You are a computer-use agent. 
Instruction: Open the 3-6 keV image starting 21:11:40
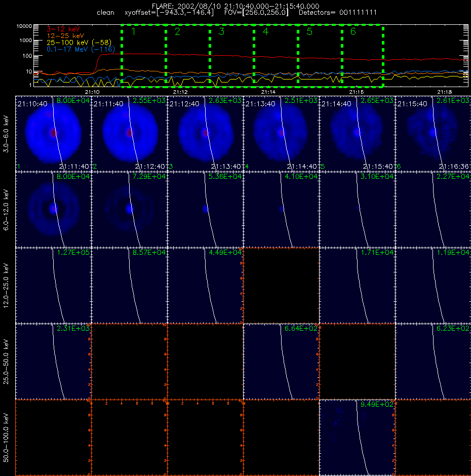129,134
